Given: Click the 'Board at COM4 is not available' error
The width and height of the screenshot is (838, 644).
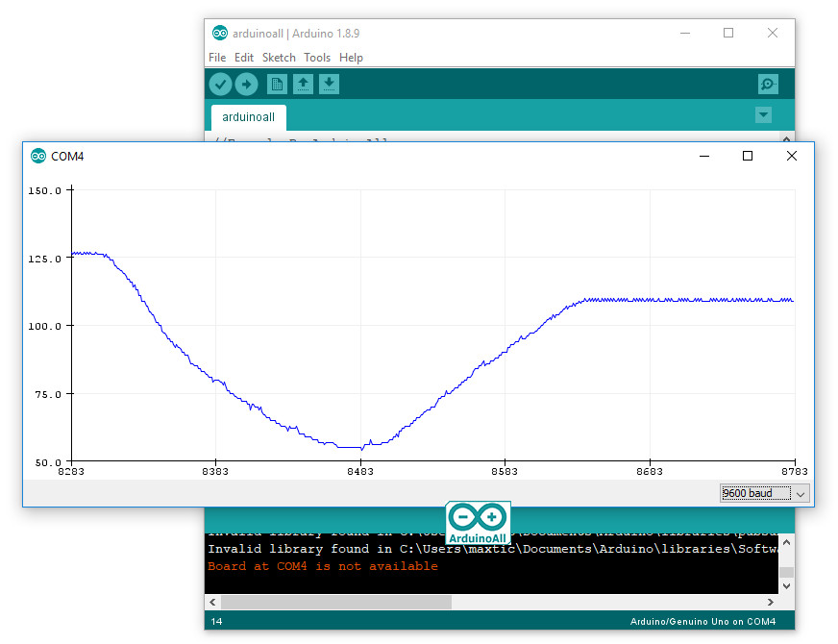Looking at the screenshot, I should point(323,566).
